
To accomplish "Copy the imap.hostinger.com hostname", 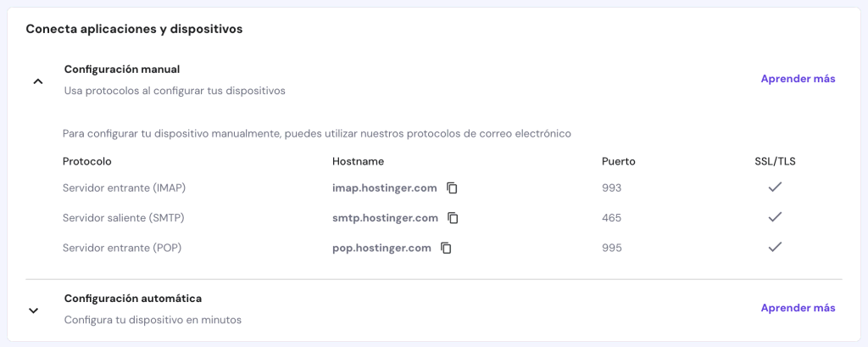I will [x=453, y=187].
